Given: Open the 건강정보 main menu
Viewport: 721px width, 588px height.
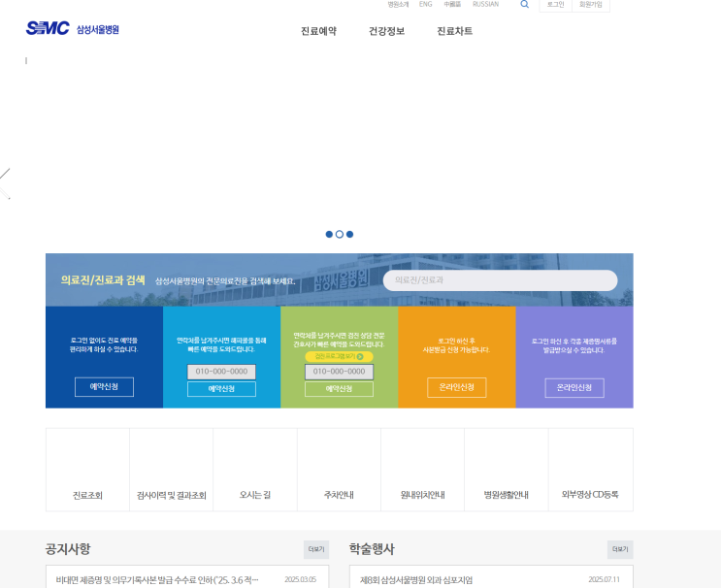Looking at the screenshot, I should coord(387,31).
